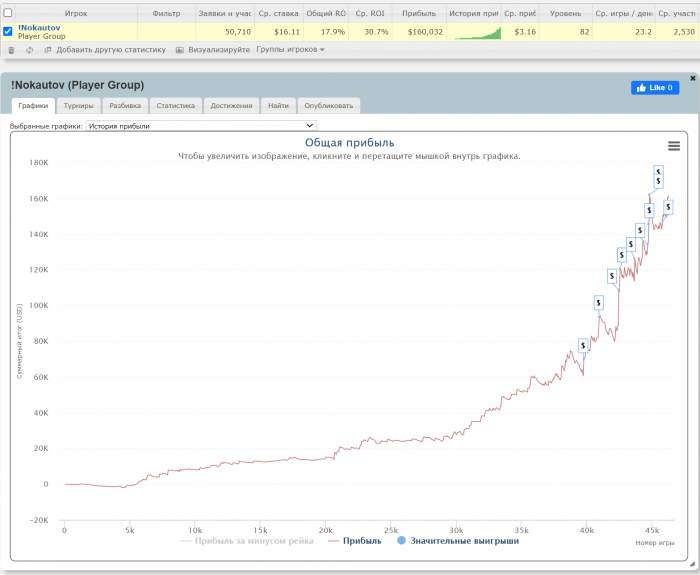This screenshot has height=575, width=700.
Task: Open the Выбранные графики dropdown
Action: [201, 126]
